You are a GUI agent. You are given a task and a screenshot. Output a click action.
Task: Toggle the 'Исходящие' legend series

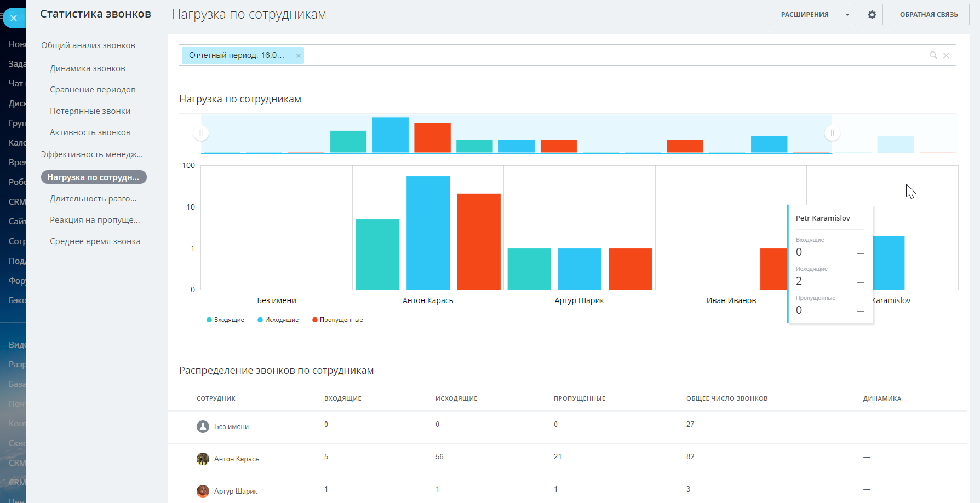[x=278, y=320]
